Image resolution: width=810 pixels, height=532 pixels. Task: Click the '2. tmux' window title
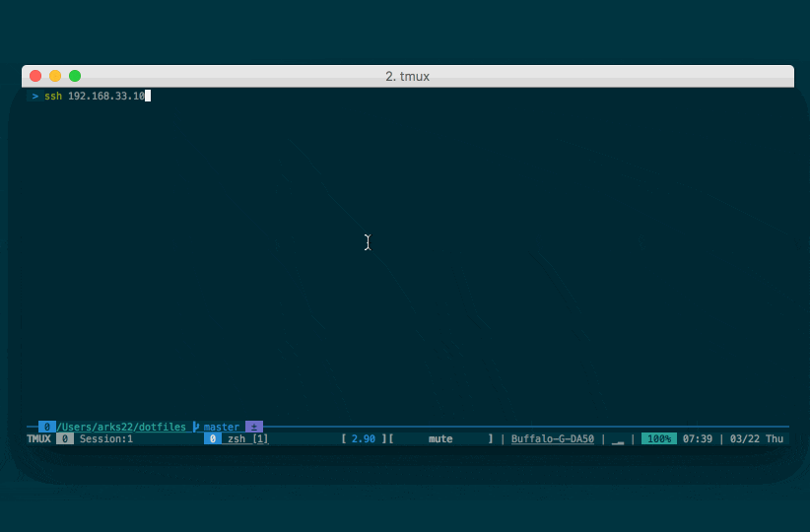408,77
